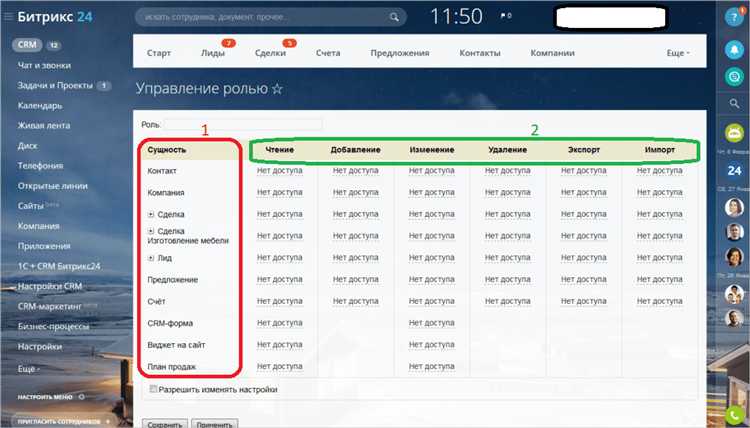Open CRM-маркетинг in the sidebar
Screen dimensions: 750x428
tap(50, 306)
